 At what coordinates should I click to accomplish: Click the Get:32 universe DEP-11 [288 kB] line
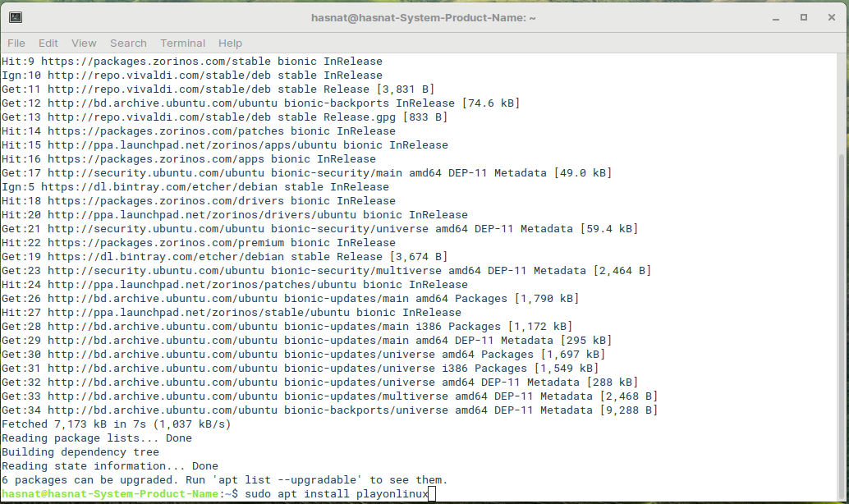320,383
